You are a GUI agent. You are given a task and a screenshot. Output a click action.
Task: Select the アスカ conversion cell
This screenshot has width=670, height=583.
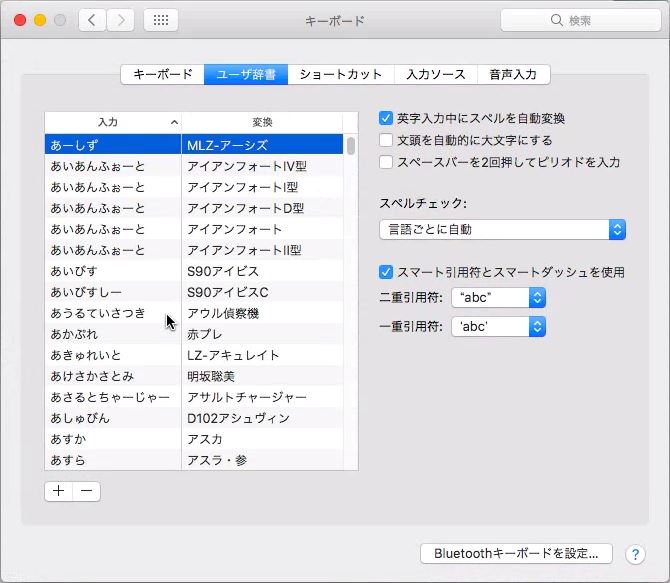pyautogui.click(x=262, y=439)
